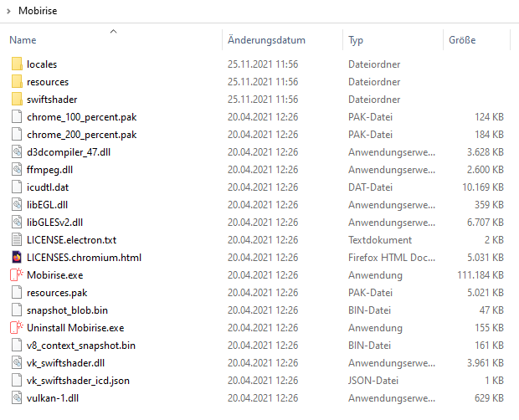The width and height of the screenshot is (519, 420).
Task: Click the 47 KB size of snapshot_blob.bin
Action: [491, 310]
